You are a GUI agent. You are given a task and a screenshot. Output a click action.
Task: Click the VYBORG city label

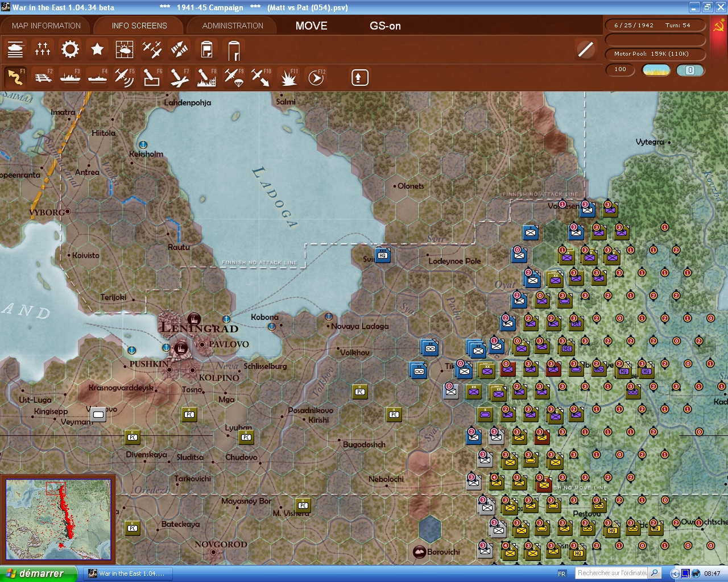[47, 213]
